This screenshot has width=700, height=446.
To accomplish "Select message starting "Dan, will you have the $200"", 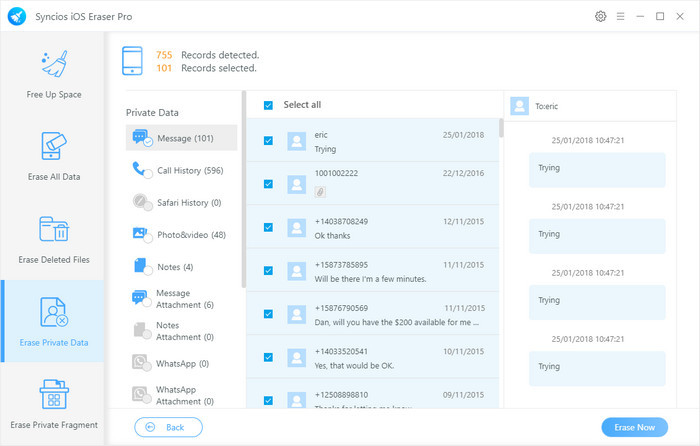I will (396, 322).
